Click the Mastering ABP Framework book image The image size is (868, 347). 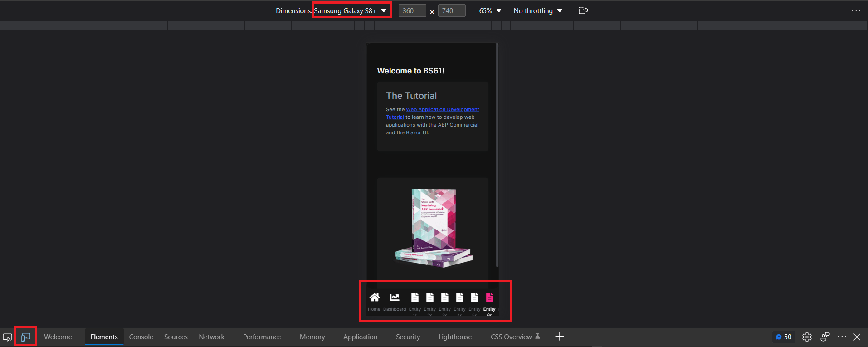(x=434, y=228)
